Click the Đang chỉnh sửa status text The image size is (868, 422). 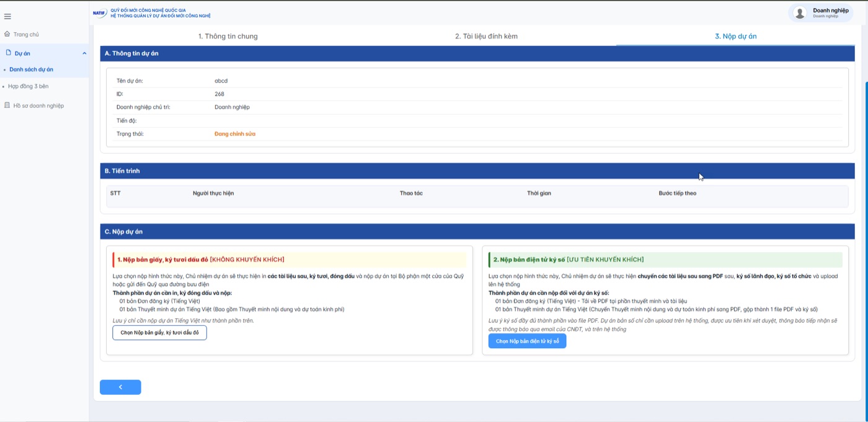coord(235,134)
